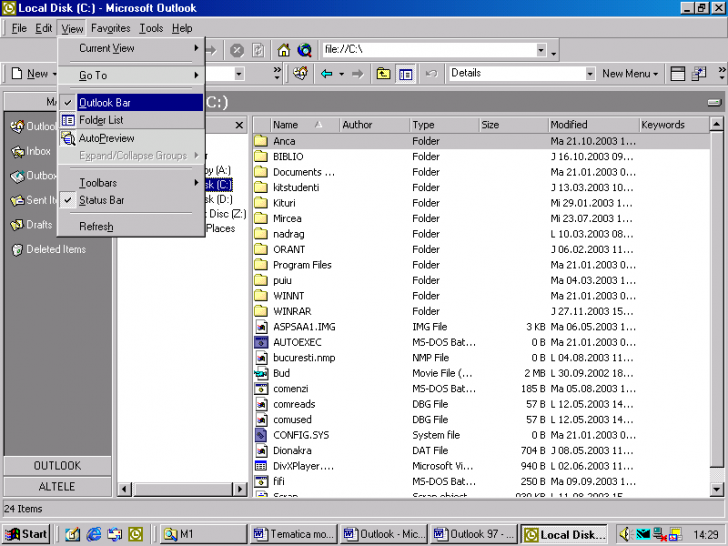Select the Program Files row
This screenshot has height=546, width=728.
tap(481, 265)
